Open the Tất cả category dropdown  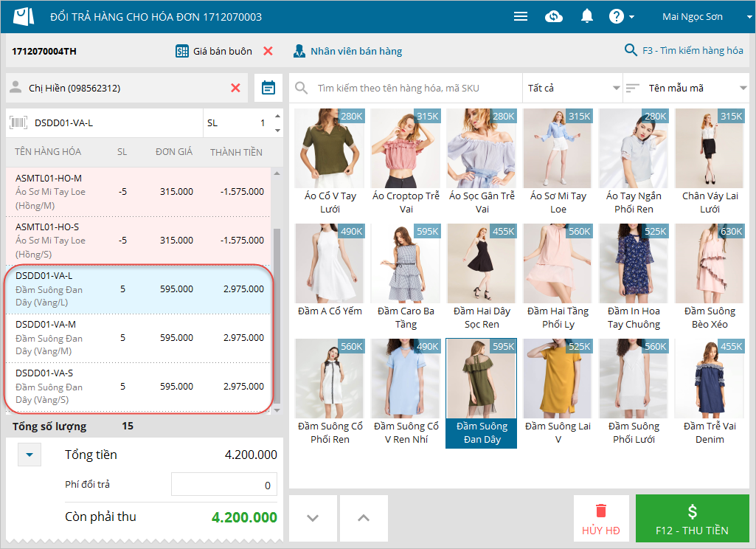coord(573,88)
